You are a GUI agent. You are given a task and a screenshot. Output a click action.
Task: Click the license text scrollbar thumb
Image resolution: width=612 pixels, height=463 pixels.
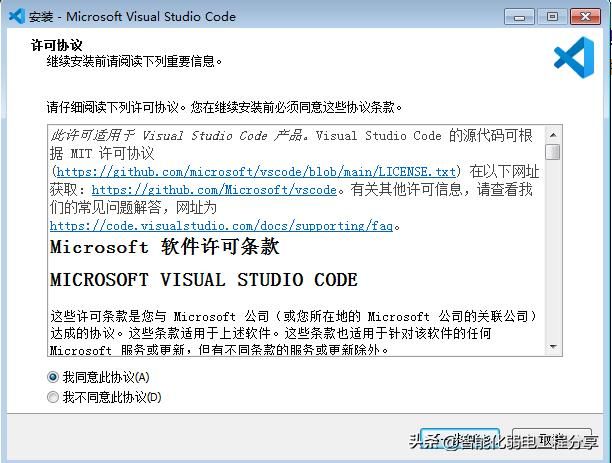(553, 152)
